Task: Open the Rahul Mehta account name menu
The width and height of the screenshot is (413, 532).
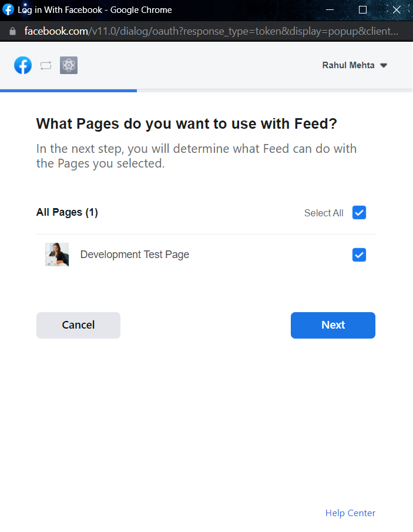Action: click(x=348, y=65)
